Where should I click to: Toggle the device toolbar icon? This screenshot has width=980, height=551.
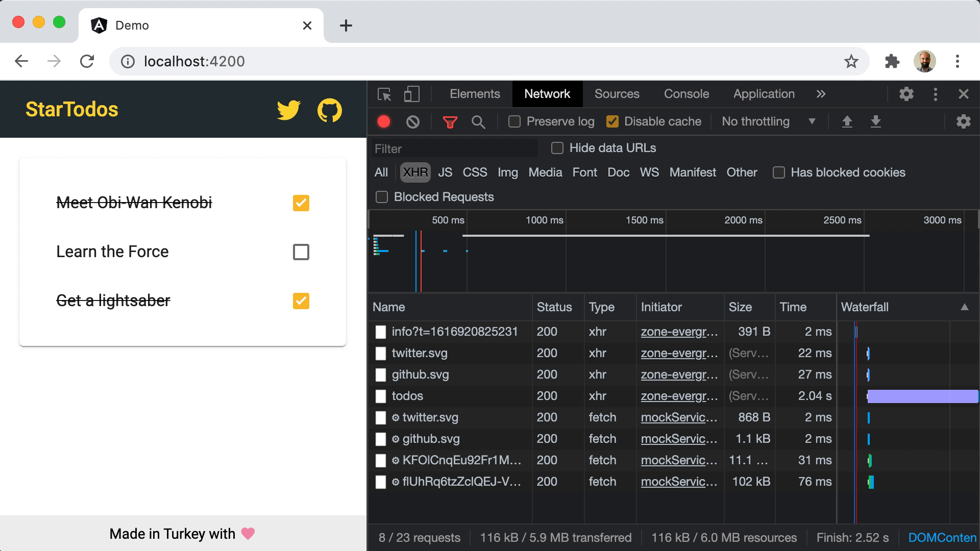click(411, 94)
